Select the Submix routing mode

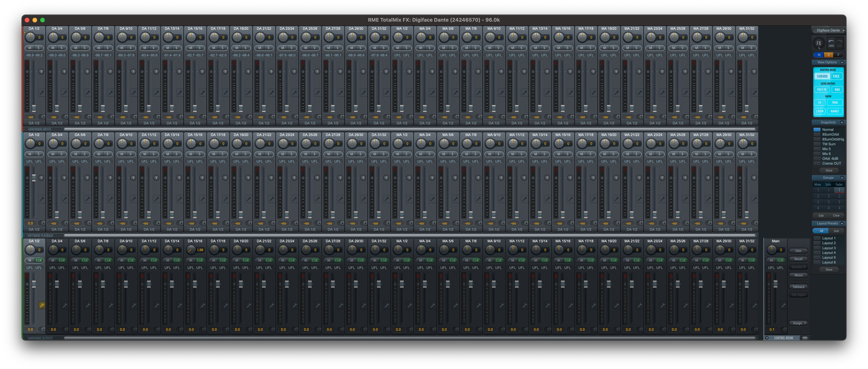(x=822, y=76)
